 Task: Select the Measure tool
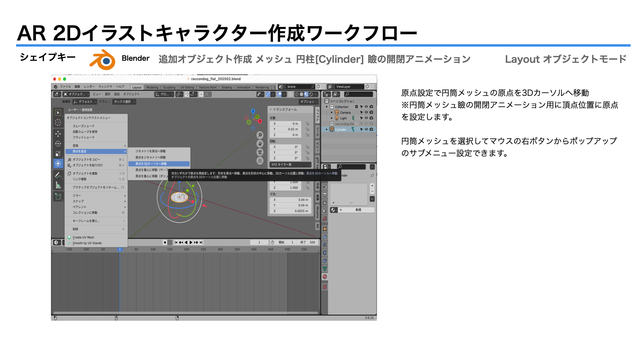click(x=58, y=185)
